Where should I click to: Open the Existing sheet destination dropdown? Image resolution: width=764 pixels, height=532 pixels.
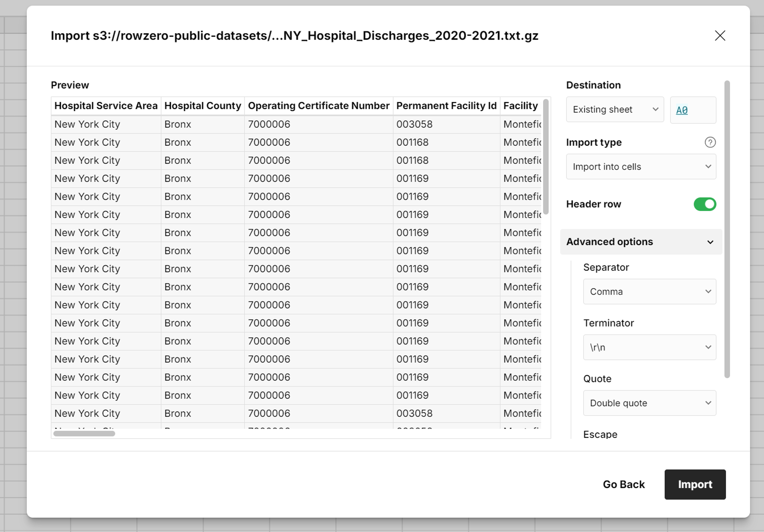coord(614,109)
